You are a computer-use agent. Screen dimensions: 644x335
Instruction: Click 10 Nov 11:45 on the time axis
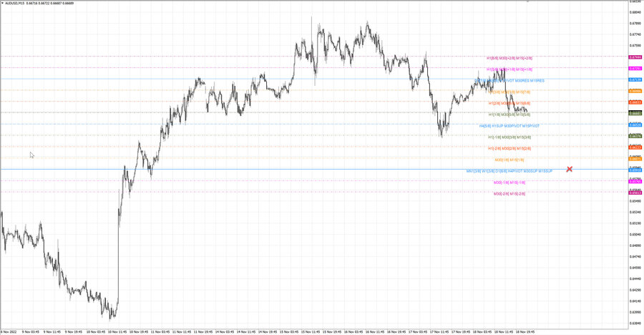[117, 331]
